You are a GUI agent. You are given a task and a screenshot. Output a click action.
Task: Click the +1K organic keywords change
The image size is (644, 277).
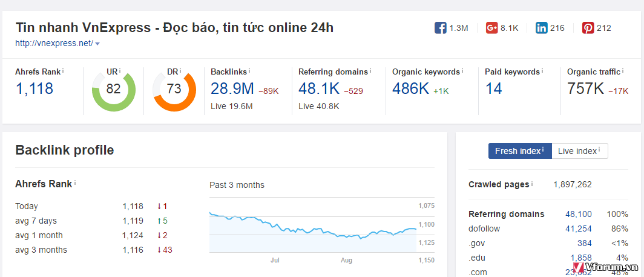441,91
